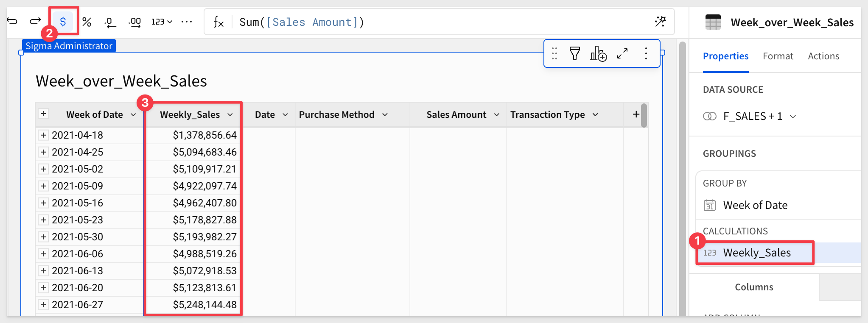This screenshot has height=323, width=868.
Task: Switch to the Actions tab
Action: pos(823,56)
